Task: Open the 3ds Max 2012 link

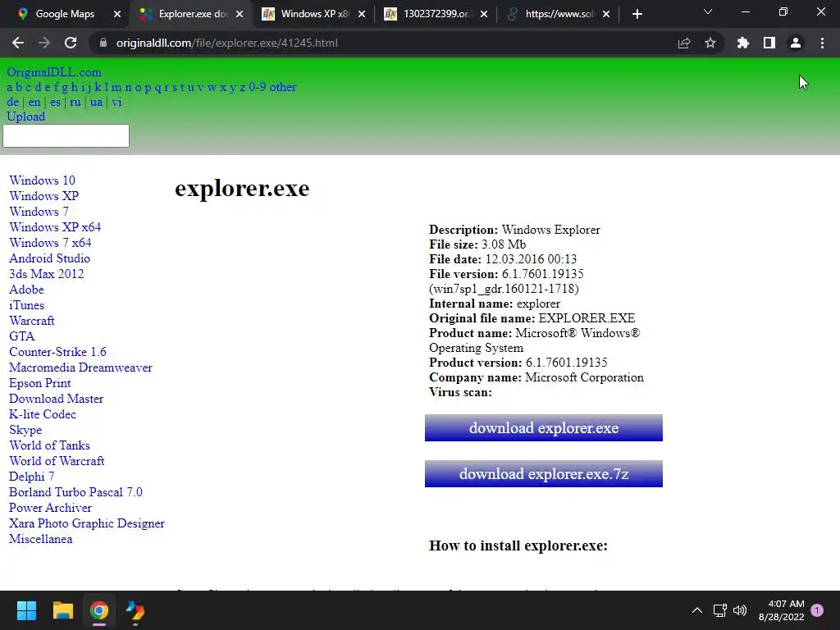Action: pyautogui.click(x=47, y=274)
